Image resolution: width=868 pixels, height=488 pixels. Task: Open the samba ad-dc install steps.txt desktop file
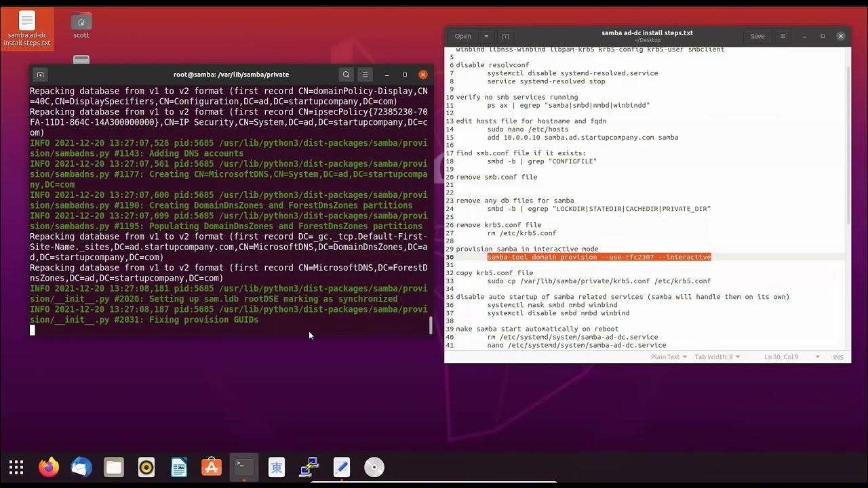pyautogui.click(x=27, y=29)
